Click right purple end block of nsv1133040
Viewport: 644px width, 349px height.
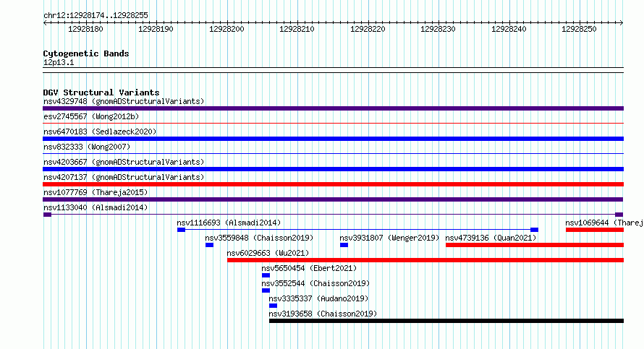[619, 215]
